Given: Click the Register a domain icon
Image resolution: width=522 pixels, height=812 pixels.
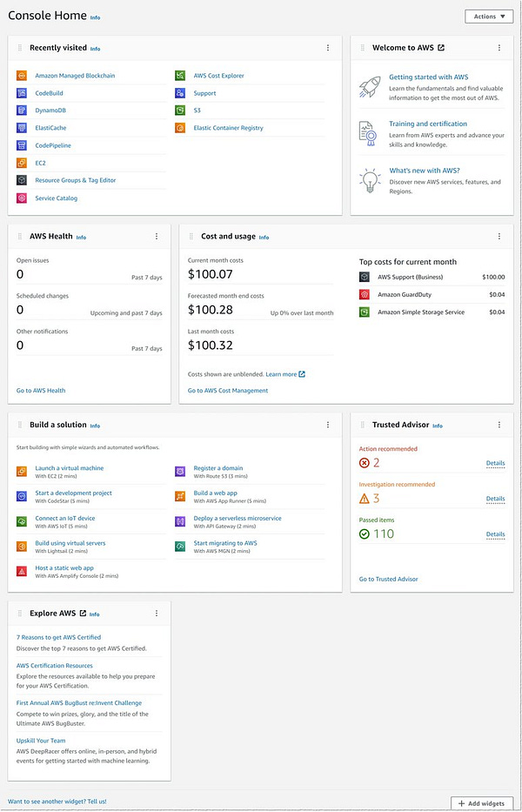Looking at the screenshot, I should click(x=180, y=471).
